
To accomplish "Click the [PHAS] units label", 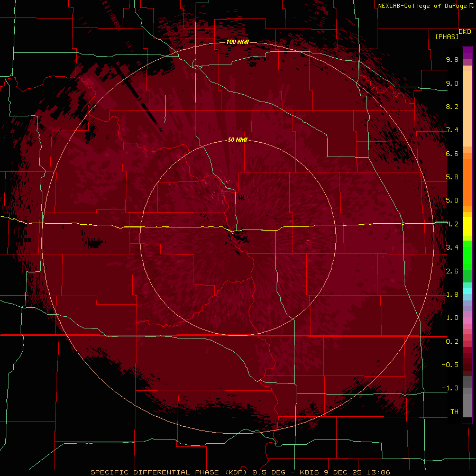I will (x=447, y=36).
